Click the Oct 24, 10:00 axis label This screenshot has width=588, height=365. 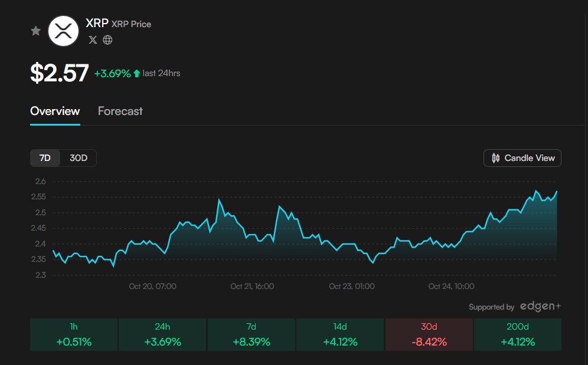[451, 287]
